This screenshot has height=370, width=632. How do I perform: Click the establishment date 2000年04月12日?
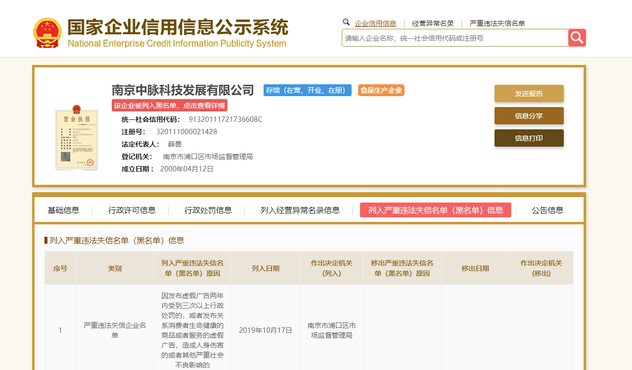tap(187, 169)
